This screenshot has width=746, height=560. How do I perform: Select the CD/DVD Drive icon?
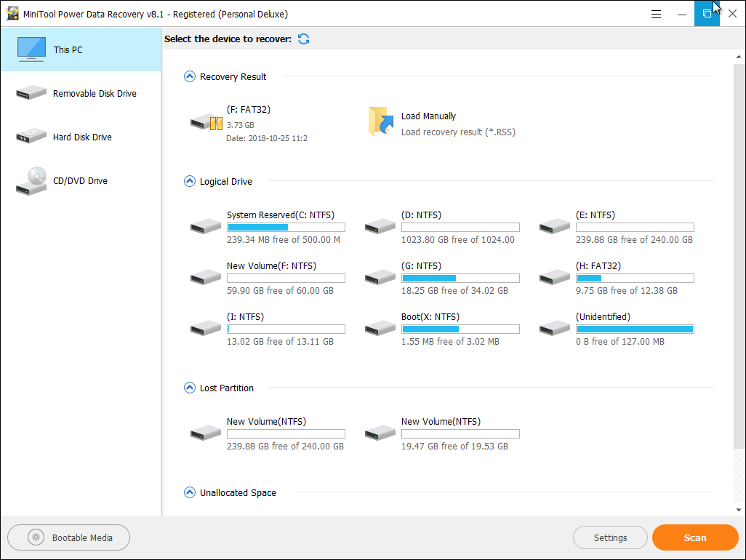coord(31,181)
